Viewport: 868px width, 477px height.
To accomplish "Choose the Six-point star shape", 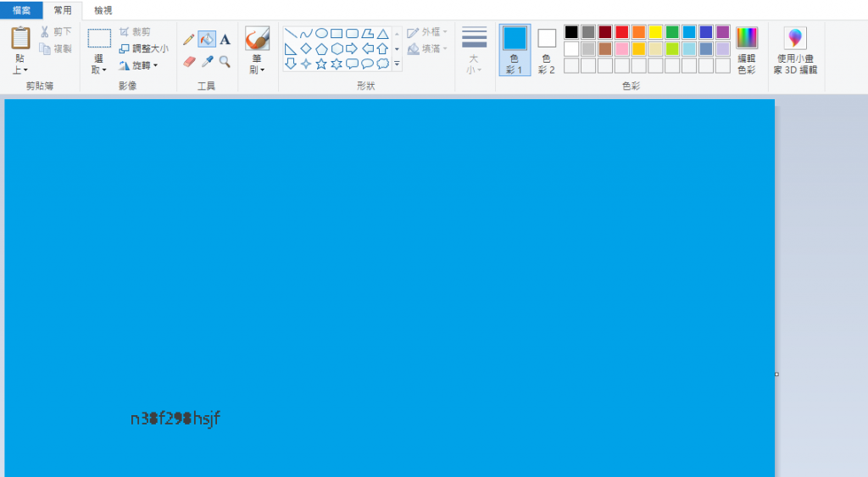I will [337, 64].
